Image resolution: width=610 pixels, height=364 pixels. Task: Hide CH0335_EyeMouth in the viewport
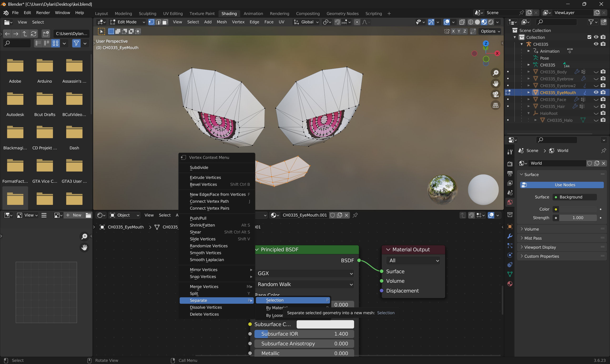click(596, 92)
